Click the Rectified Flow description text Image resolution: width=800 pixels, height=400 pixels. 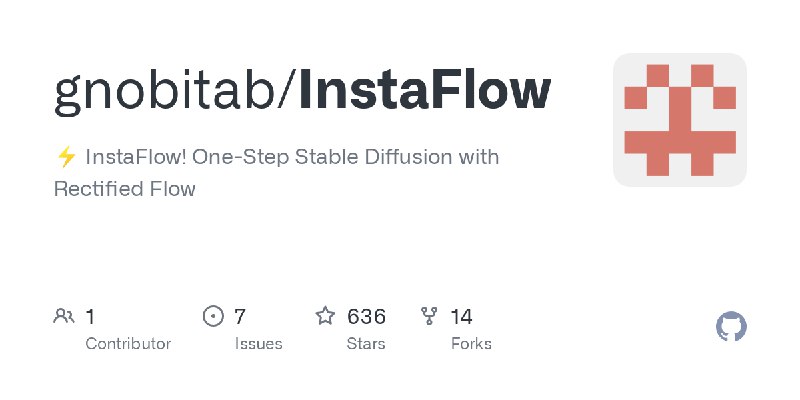coord(124,189)
